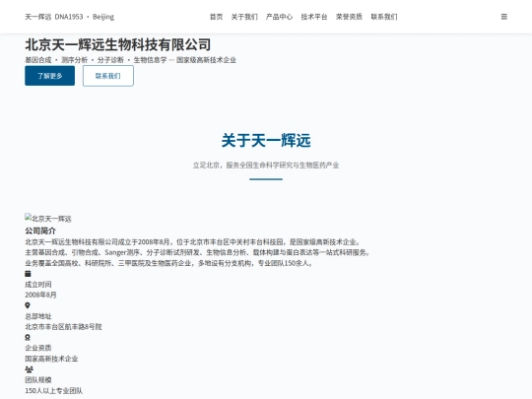Click the 了解更多 button
This screenshot has width=532, height=399.
(x=50, y=76)
